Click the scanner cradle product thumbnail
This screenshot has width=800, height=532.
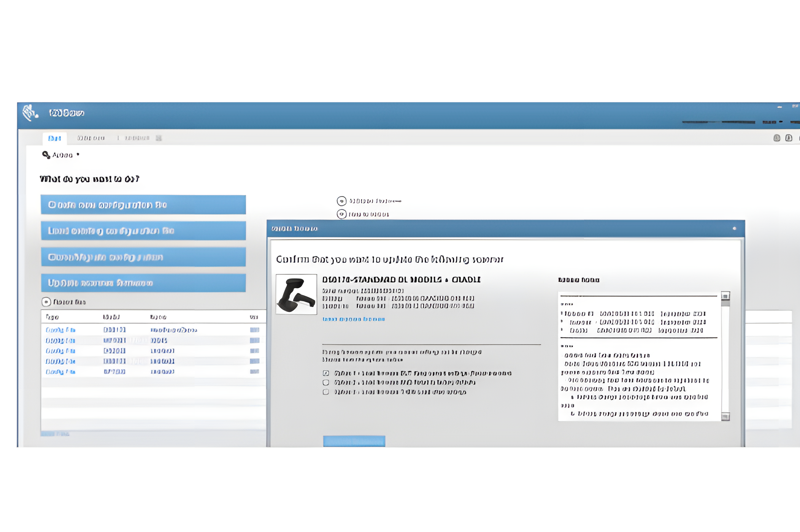[x=296, y=294]
